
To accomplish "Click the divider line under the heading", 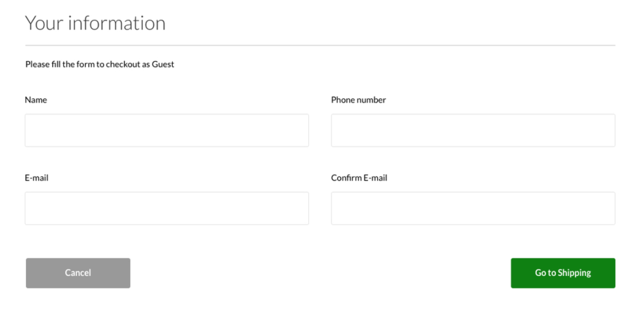I will pyautogui.click(x=320, y=45).
